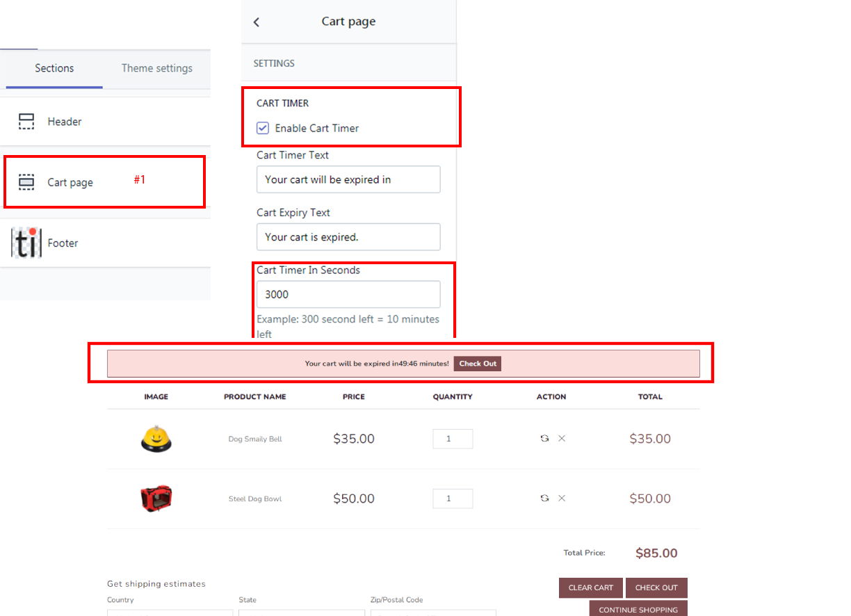Remove Dog Smaily Bell with X icon
The height and width of the screenshot is (616, 851).
pos(562,439)
